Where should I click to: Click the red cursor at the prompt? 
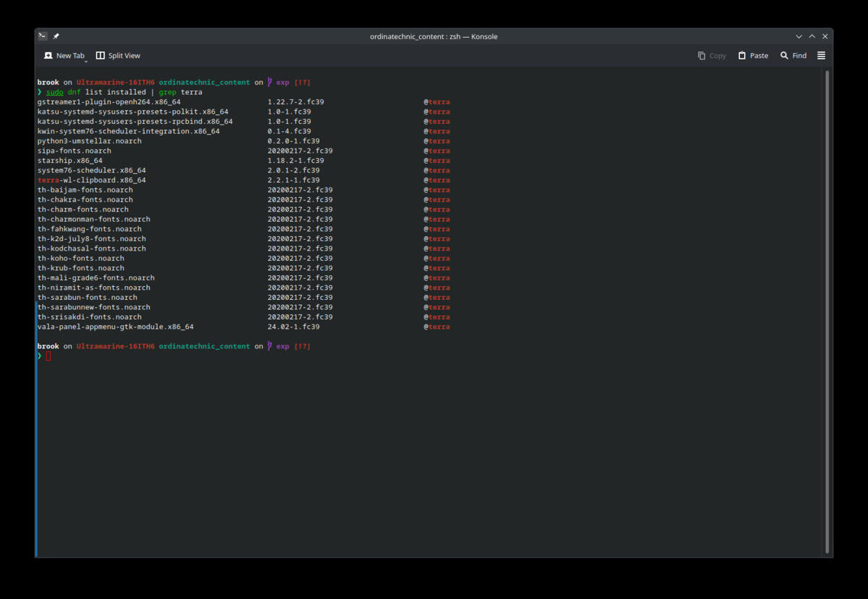pyautogui.click(x=49, y=356)
